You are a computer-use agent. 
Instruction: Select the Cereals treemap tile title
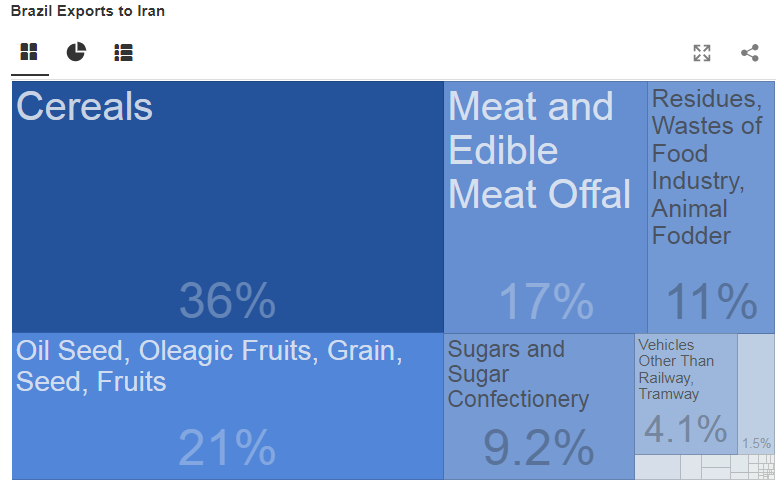pos(85,107)
